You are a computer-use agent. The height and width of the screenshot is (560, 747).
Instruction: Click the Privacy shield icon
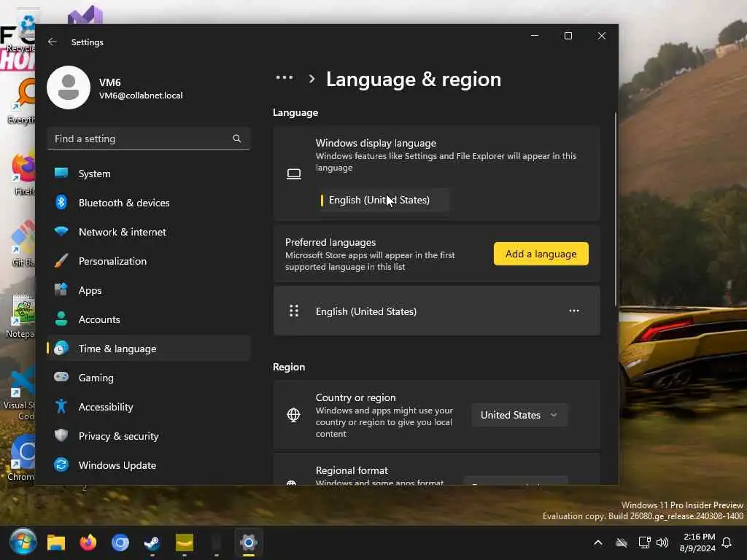[61, 435]
